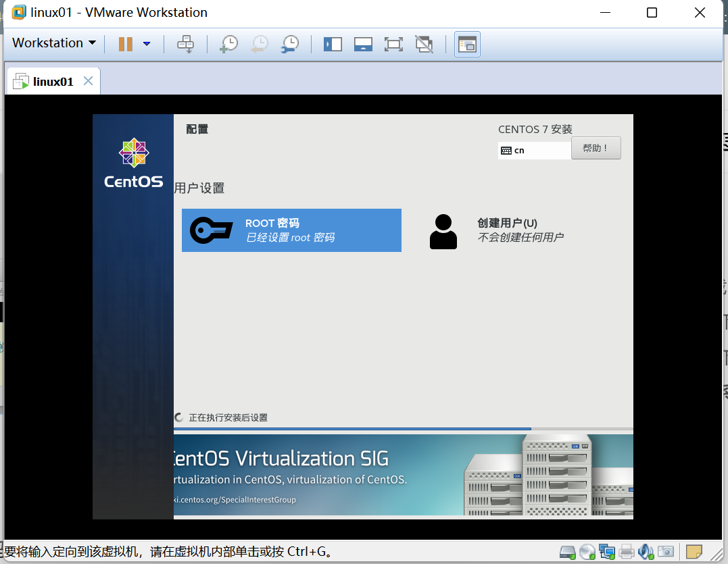Click the network adapter status icon

tap(607, 551)
